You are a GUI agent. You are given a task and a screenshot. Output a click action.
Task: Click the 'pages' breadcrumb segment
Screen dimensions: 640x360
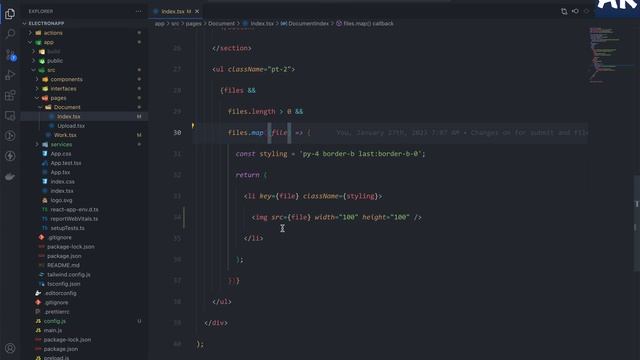point(193,24)
